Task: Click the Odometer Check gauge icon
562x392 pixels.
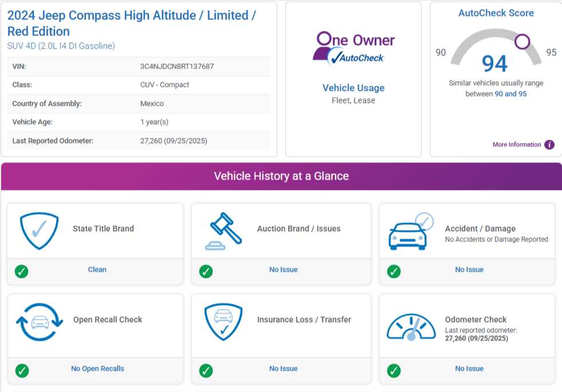Action: coord(411,326)
